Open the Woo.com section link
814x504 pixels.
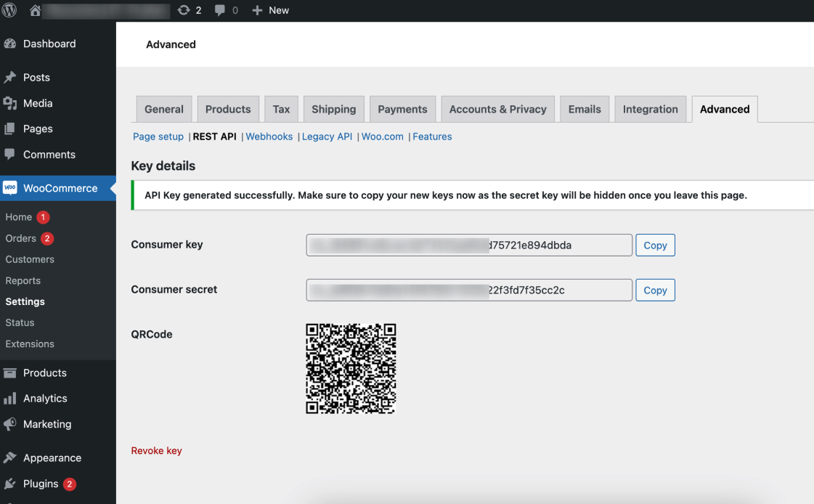tap(382, 137)
